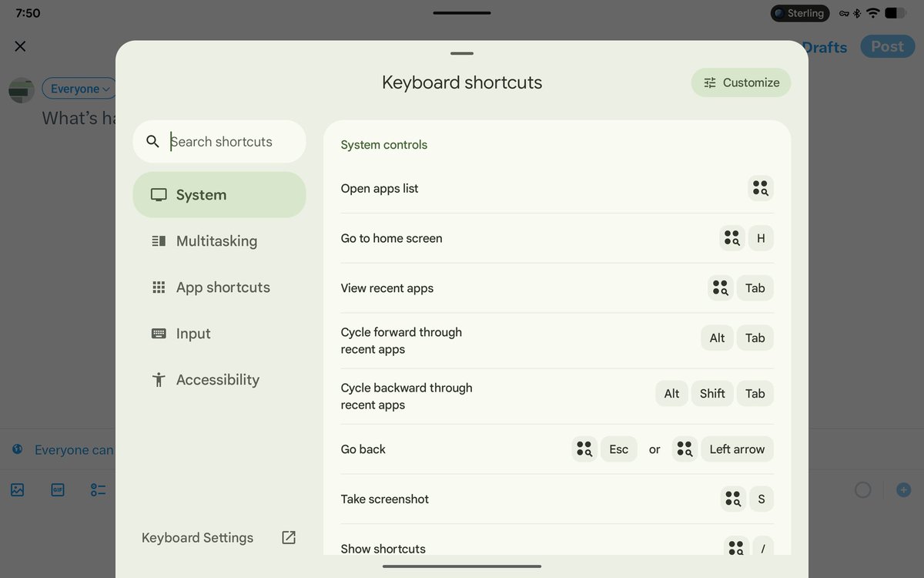Screen dimensions: 924x578
Task: Select the Multitasking category
Action: click(219, 241)
